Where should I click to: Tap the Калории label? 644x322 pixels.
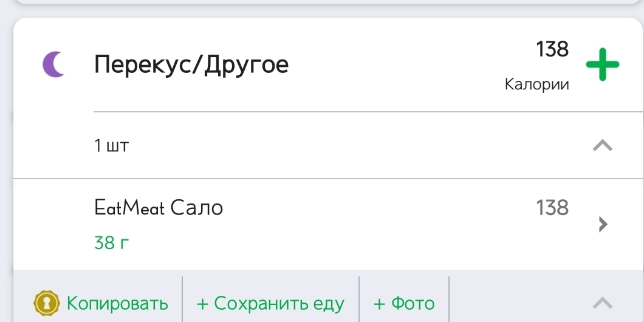(x=537, y=84)
